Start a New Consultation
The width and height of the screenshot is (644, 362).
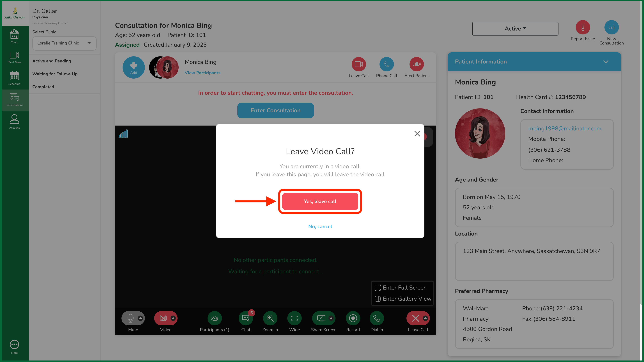(x=611, y=27)
